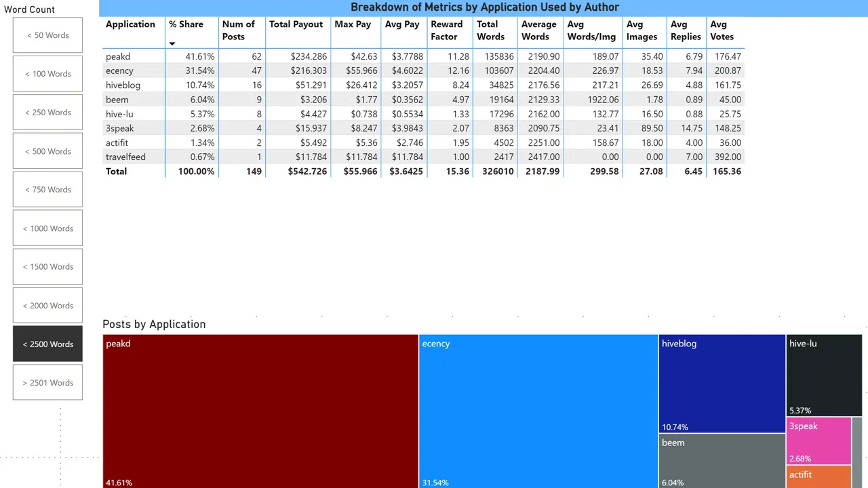Choose the '< 250 Words' filter

[47, 113]
